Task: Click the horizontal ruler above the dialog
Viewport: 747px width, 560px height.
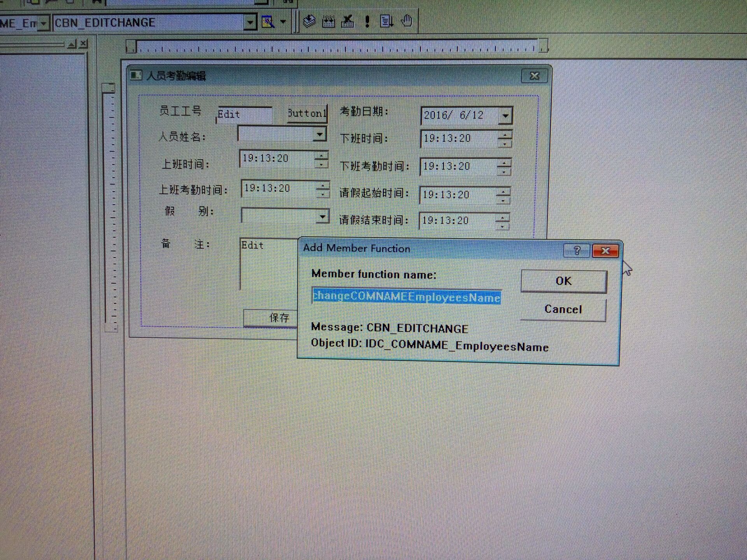Action: pos(337,46)
